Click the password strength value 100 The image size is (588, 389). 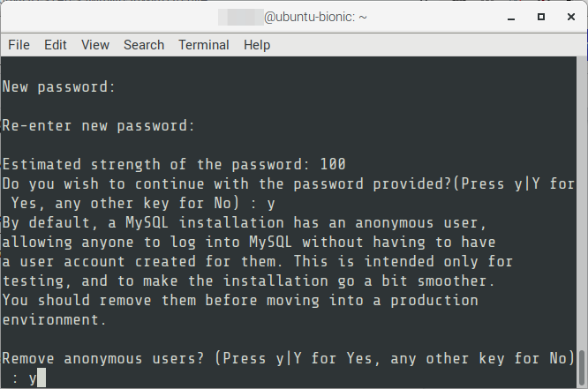[x=333, y=165]
